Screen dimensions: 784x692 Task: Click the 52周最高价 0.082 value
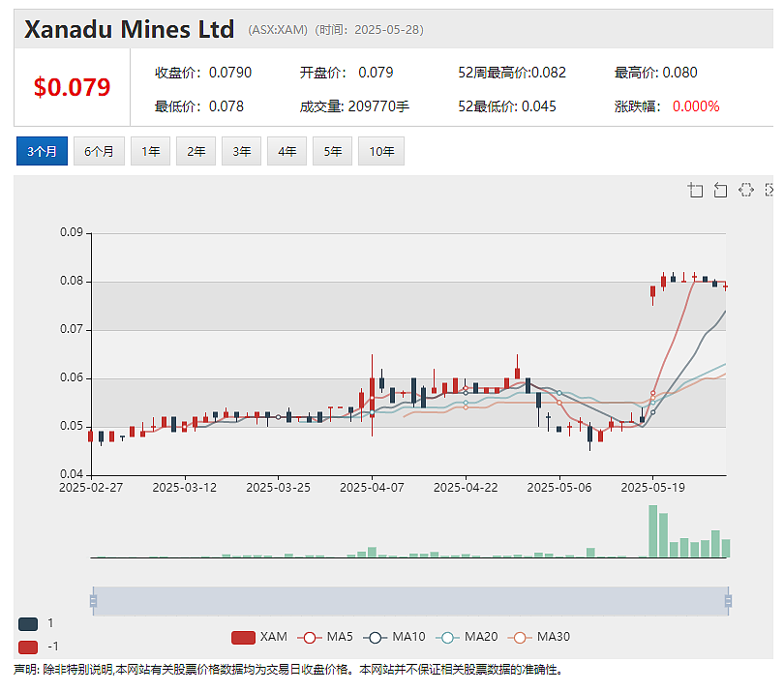pos(549,73)
